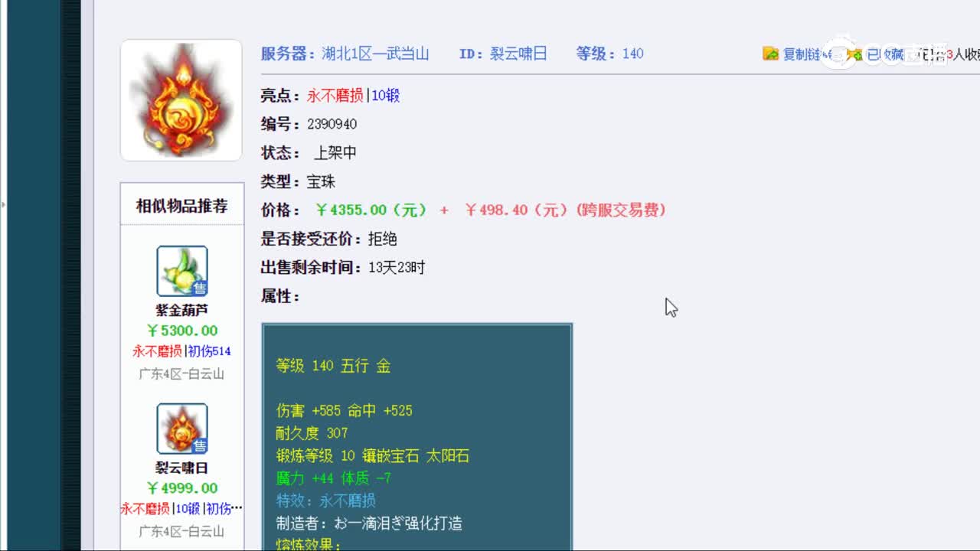Open the 紫金葫芦 gourd item icon

[x=182, y=271]
